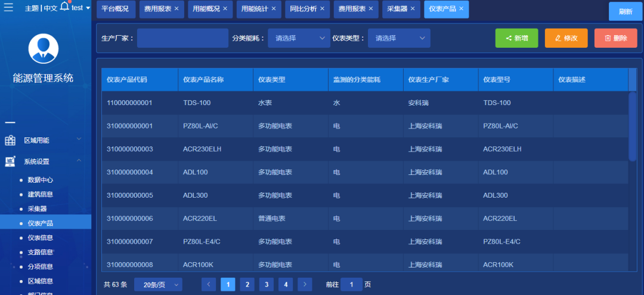
Task: Click the 仪表产品名称 column header
Action: 216,79
